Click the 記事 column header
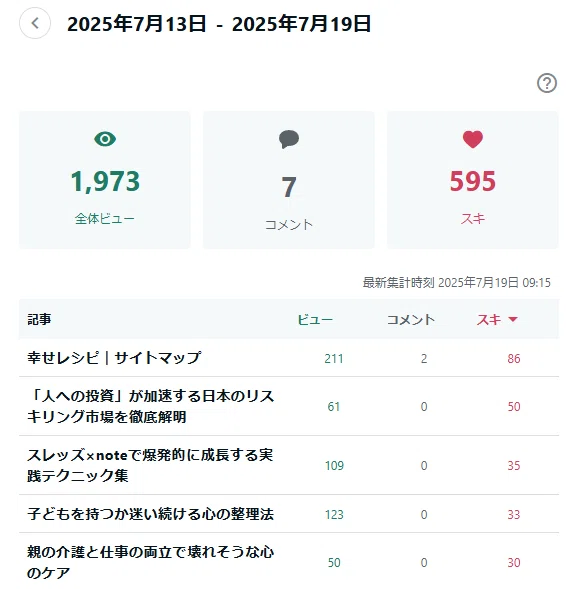This screenshot has height=589, width=569. 39,320
